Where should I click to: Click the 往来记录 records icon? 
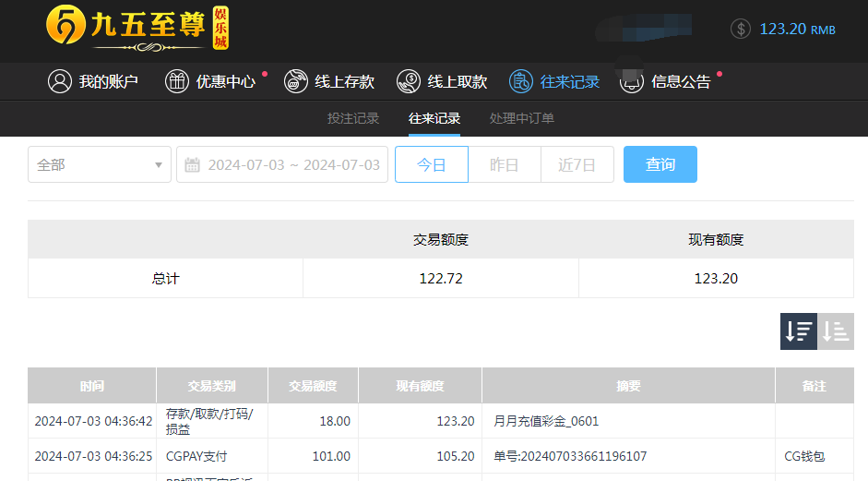[x=521, y=81]
